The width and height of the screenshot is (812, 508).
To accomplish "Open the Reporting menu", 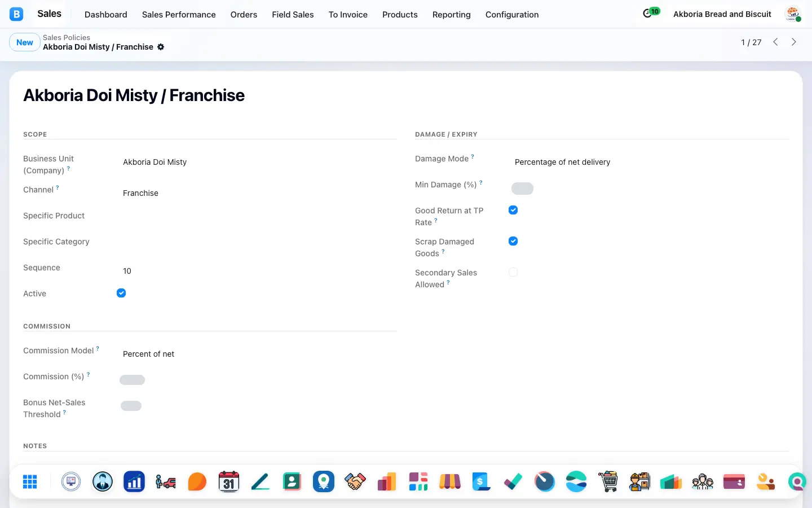I will 451,14.
